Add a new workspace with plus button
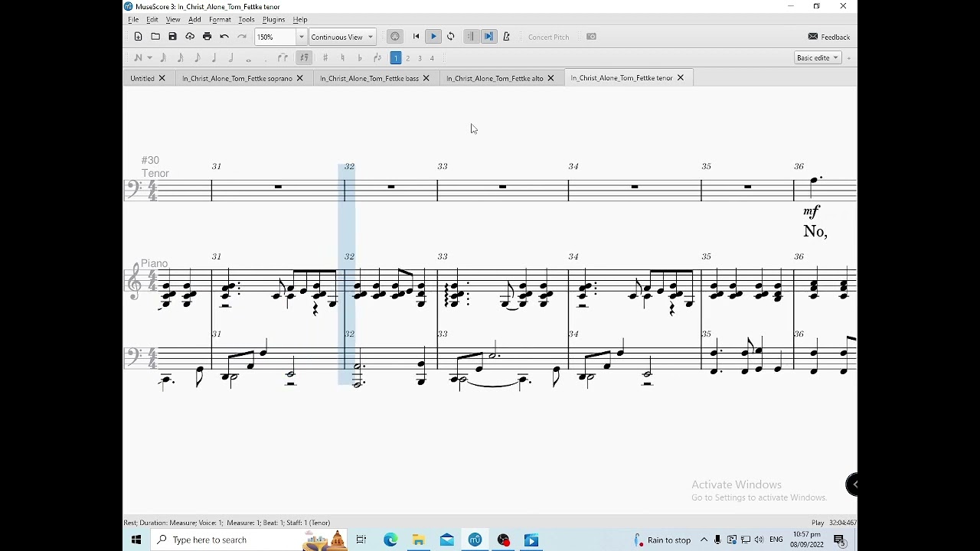This screenshot has height=551, width=980. tap(848, 58)
